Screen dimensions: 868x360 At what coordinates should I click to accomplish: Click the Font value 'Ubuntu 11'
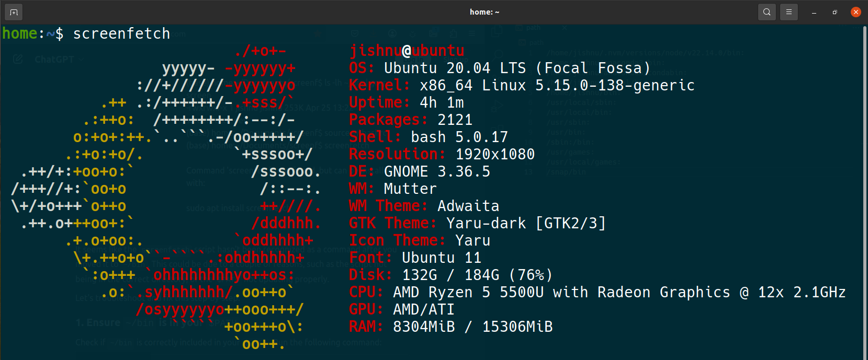[442, 258]
